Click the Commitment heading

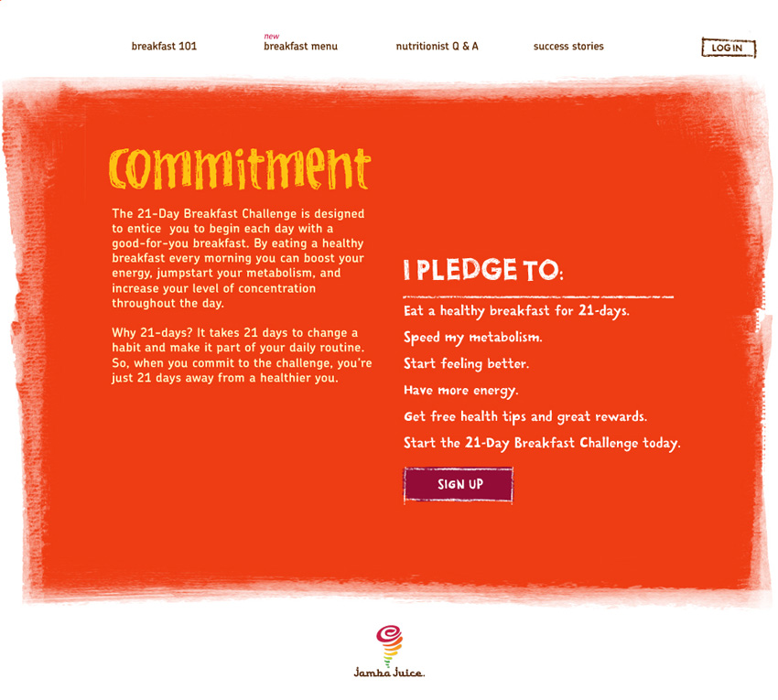pos(240,168)
